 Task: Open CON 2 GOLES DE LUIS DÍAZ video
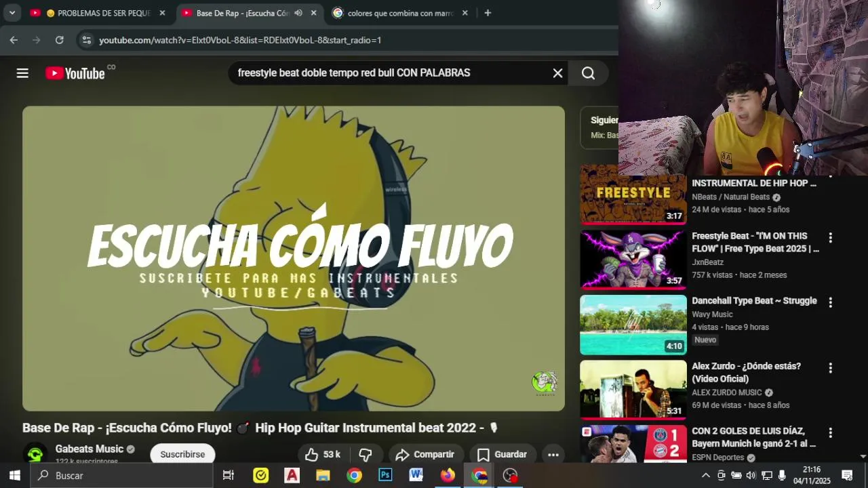[754, 437]
